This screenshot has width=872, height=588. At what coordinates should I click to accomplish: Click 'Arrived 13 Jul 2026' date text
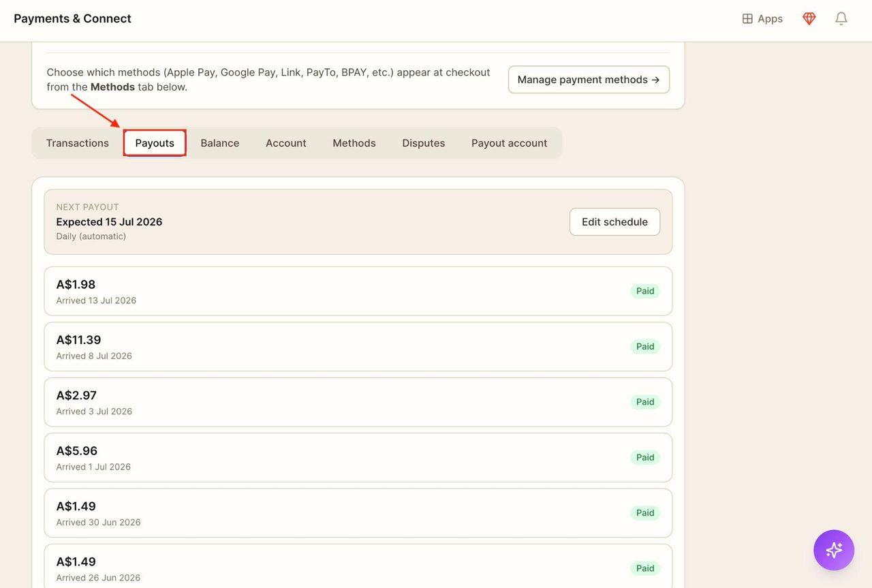96,300
